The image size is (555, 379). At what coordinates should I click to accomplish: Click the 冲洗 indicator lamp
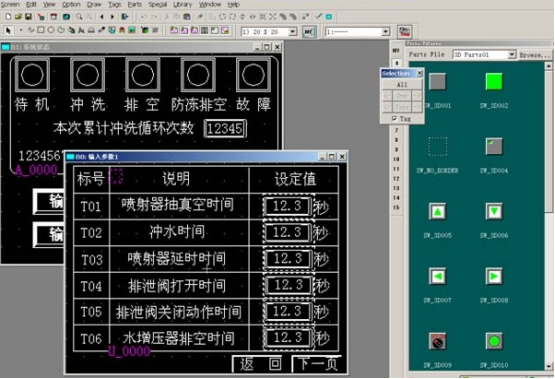pos(87,75)
